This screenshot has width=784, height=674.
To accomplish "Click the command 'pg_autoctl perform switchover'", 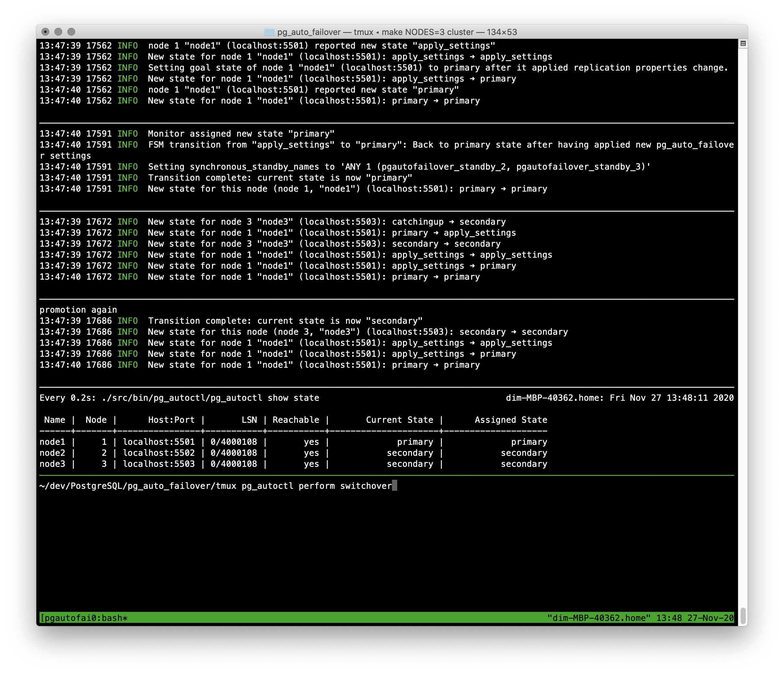I will click(317, 486).
